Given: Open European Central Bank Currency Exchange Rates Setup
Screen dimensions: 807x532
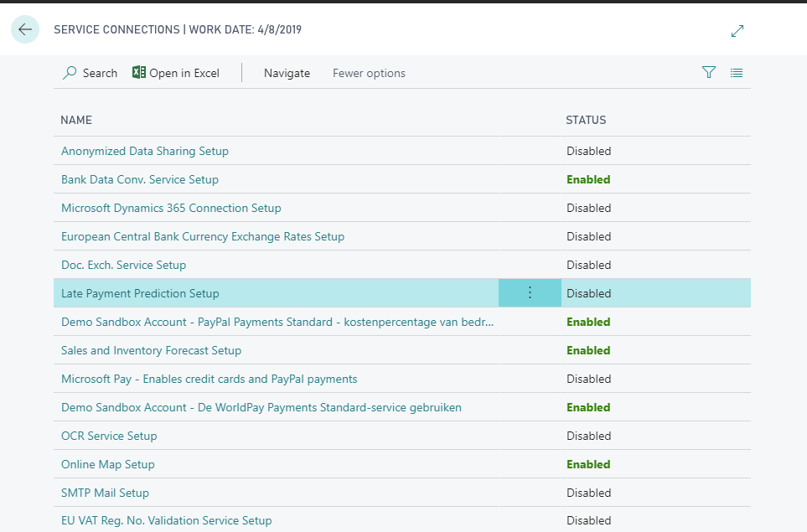Looking at the screenshot, I should 203,236.
